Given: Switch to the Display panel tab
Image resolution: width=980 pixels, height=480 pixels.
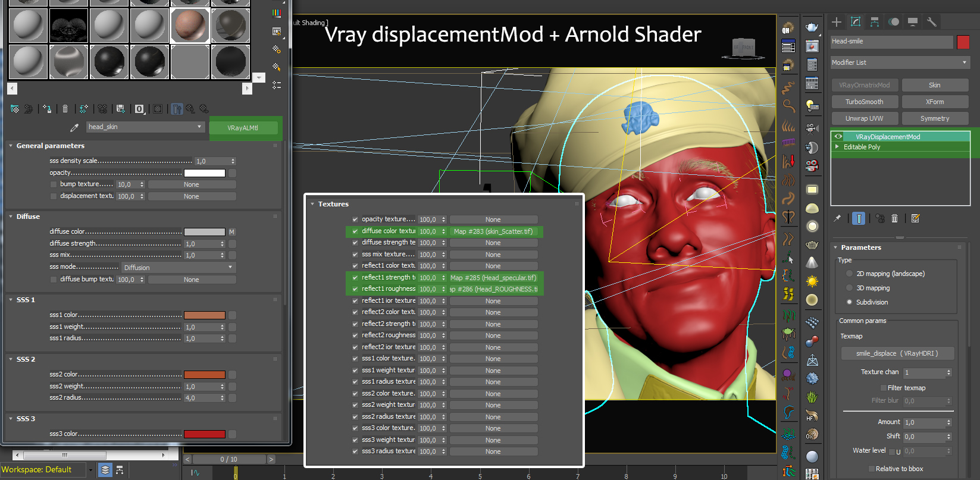Looking at the screenshot, I should (913, 22).
